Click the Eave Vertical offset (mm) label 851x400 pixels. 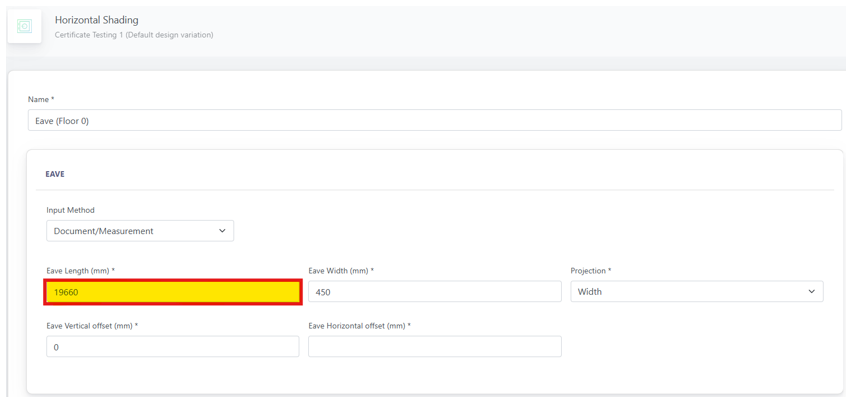(92, 326)
